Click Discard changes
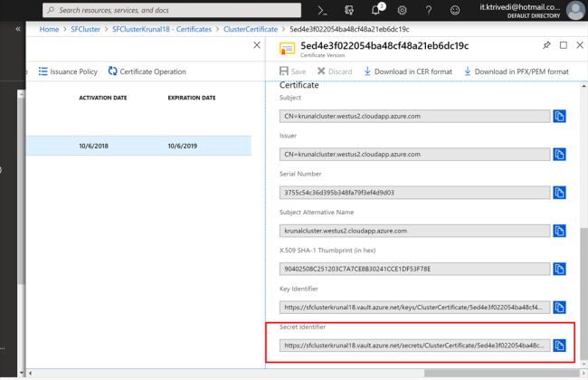588x380 pixels. [x=335, y=71]
